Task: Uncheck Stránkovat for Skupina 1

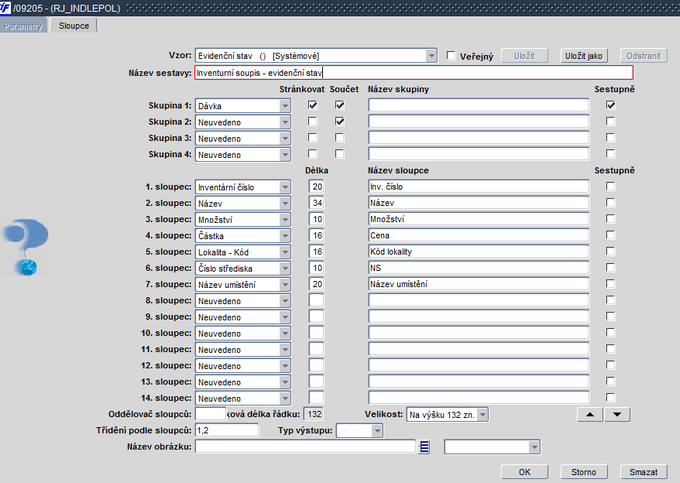Action: (312, 105)
